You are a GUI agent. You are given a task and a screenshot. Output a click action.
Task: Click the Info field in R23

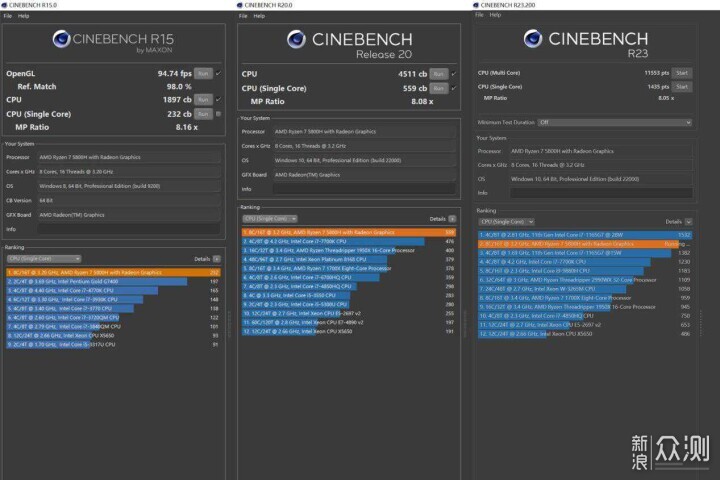point(601,193)
